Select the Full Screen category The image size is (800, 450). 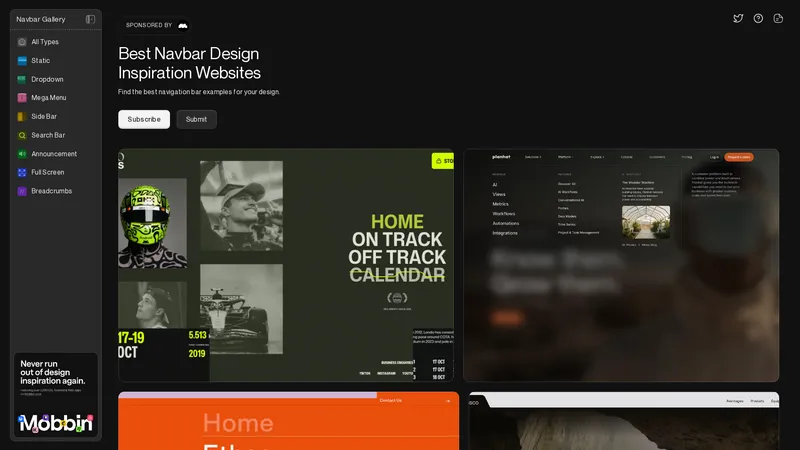[48, 172]
